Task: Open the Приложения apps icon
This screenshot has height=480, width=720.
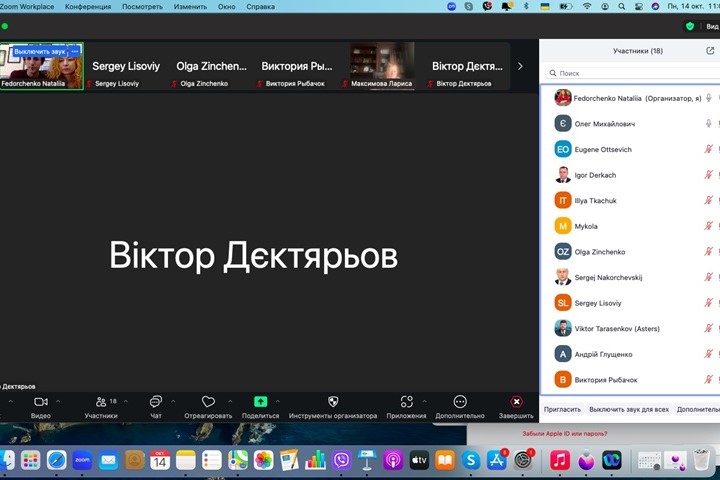Action: pyautogui.click(x=406, y=401)
